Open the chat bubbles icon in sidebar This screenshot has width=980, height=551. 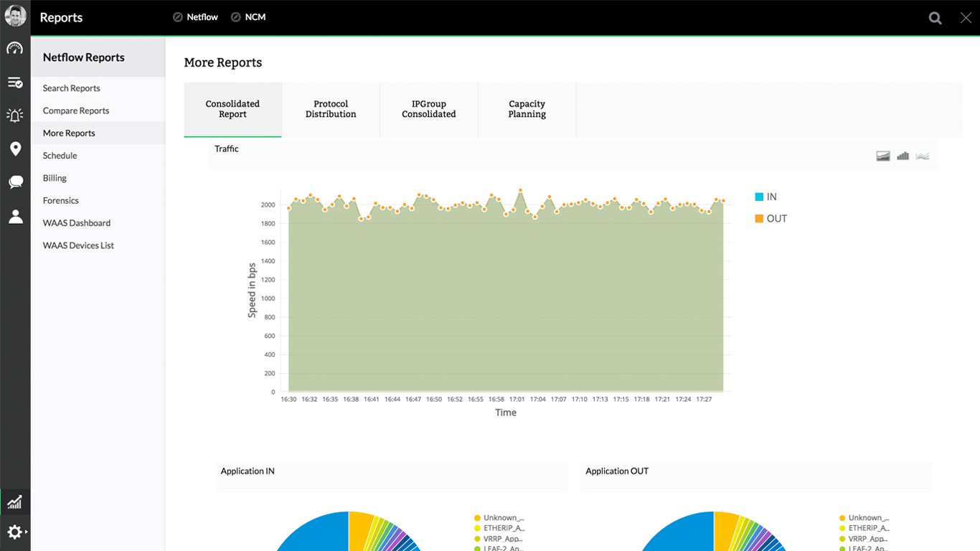pos(15,182)
